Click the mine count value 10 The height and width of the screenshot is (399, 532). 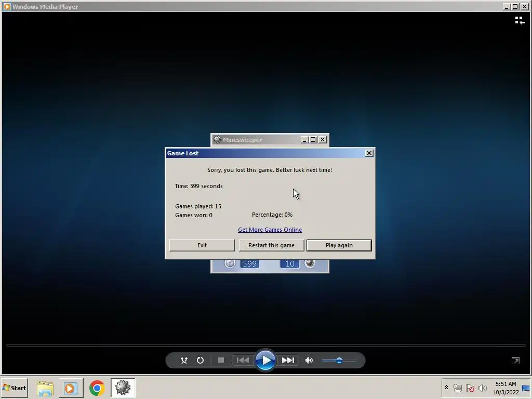point(290,263)
